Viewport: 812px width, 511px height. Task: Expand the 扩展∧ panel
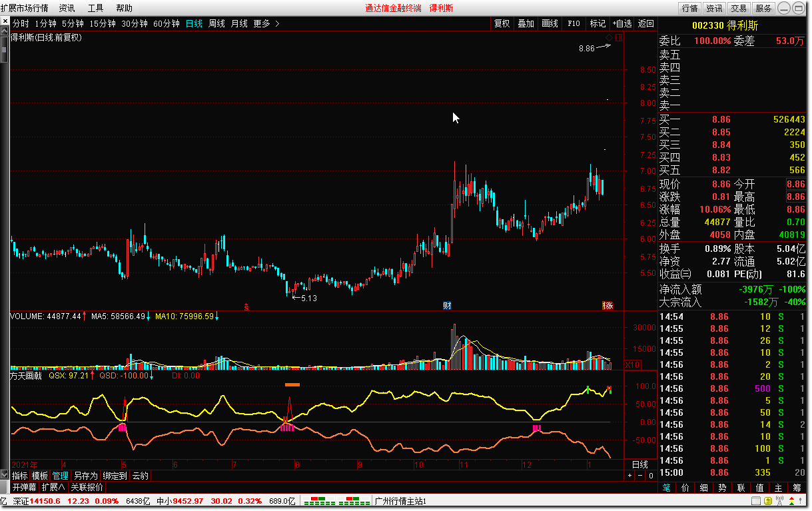point(54,487)
